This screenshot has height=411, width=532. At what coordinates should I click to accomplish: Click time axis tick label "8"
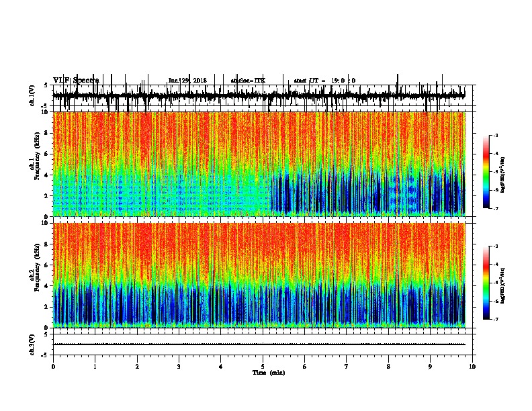click(388, 367)
